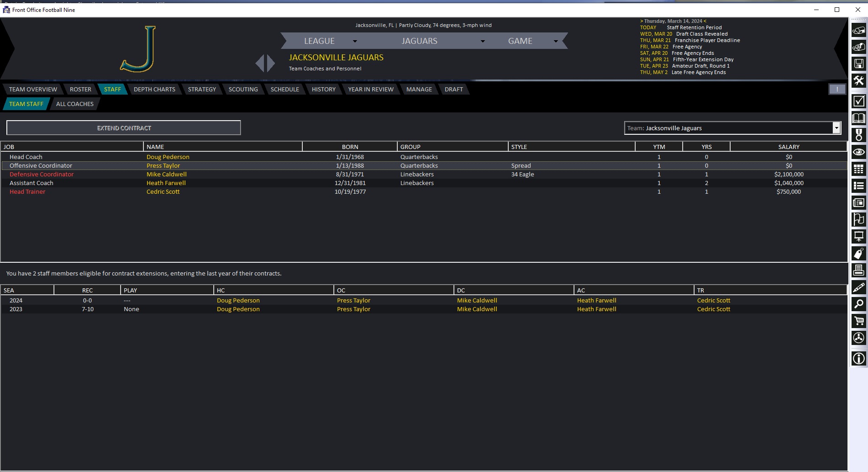The image size is (868, 472).
Task: Open the open-book icon in sidebar
Action: (858, 118)
